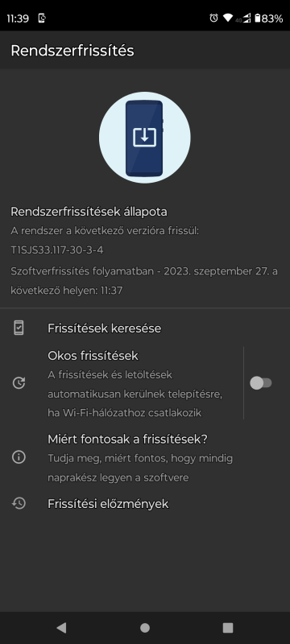Tap the mobile signal strength icon
Image resolution: width=290 pixels, height=644 pixels.
pos(246,18)
